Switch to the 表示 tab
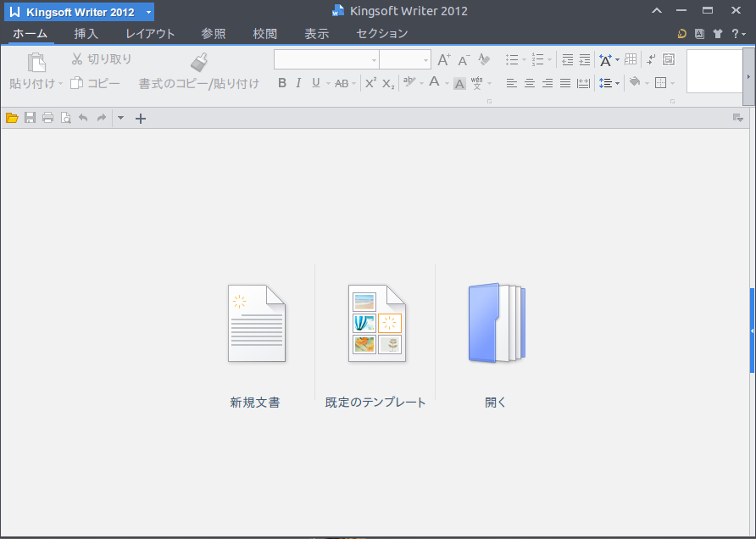 (x=317, y=34)
